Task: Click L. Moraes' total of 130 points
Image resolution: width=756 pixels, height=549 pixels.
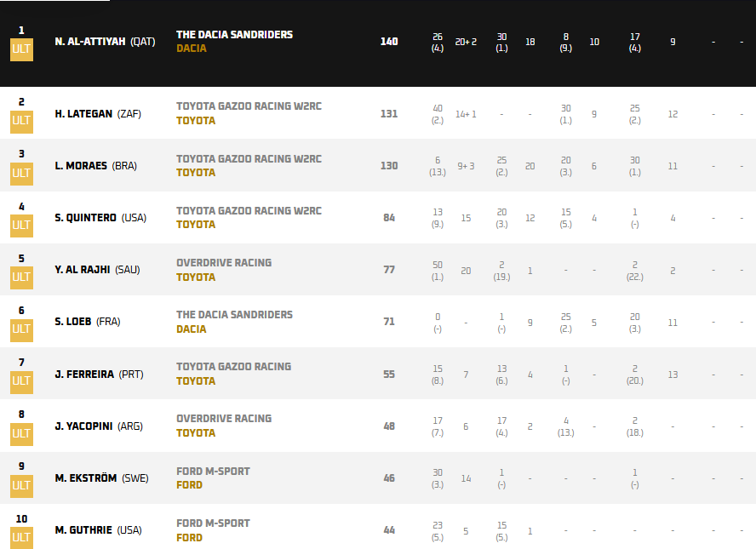Action: 389,166
